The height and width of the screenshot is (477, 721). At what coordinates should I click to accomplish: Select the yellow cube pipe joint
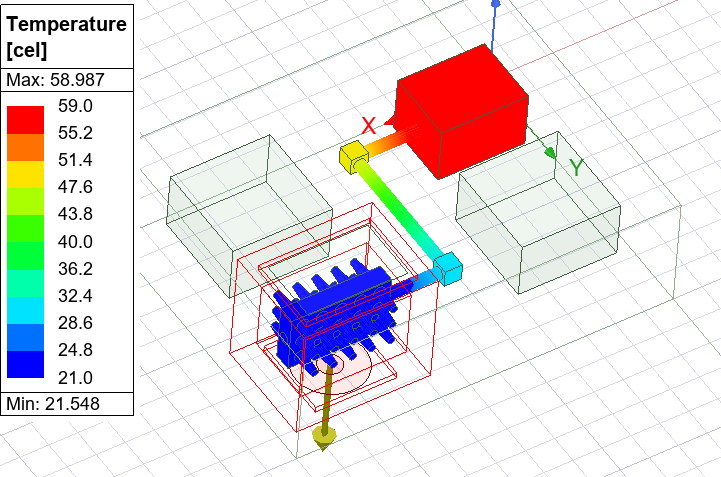click(x=354, y=157)
